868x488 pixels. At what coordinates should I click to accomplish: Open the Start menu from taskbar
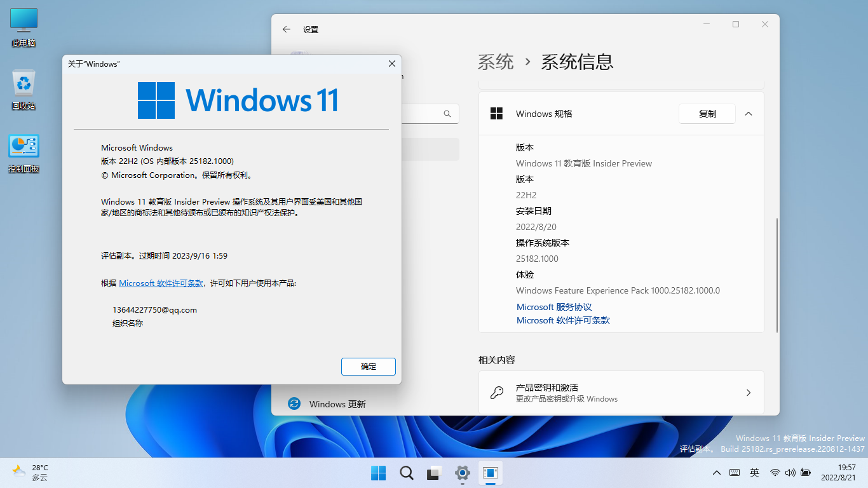(379, 473)
